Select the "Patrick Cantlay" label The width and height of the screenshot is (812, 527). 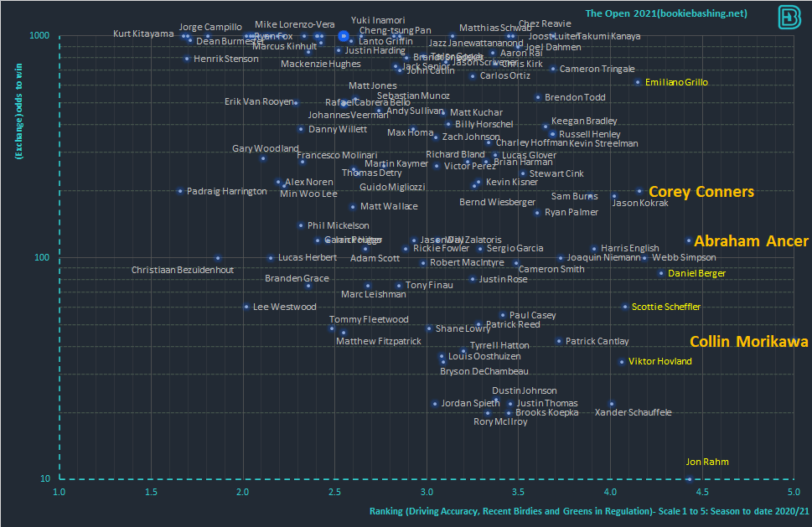click(x=597, y=341)
